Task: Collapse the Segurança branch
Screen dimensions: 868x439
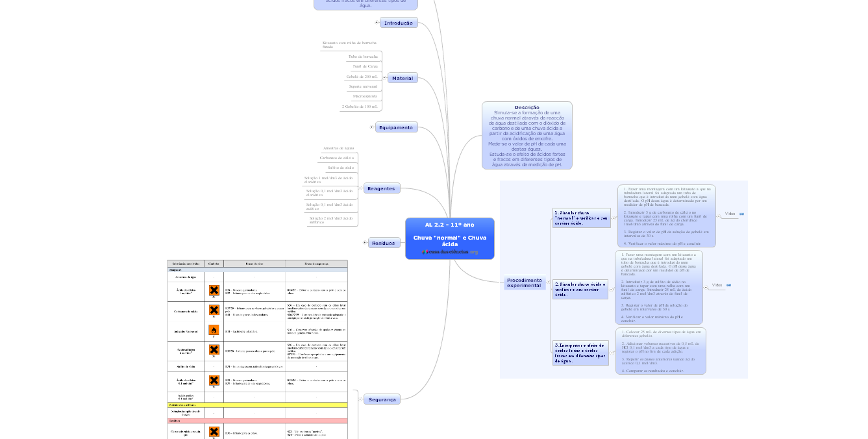Action: tap(360, 399)
